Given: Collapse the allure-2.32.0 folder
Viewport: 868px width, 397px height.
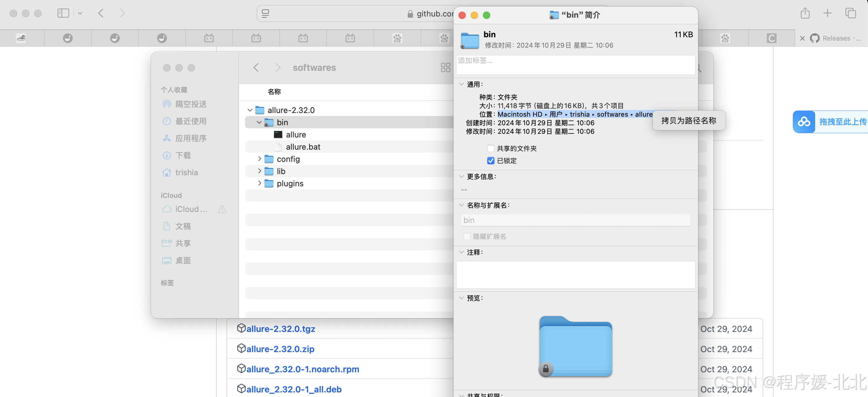Looking at the screenshot, I should pos(250,110).
